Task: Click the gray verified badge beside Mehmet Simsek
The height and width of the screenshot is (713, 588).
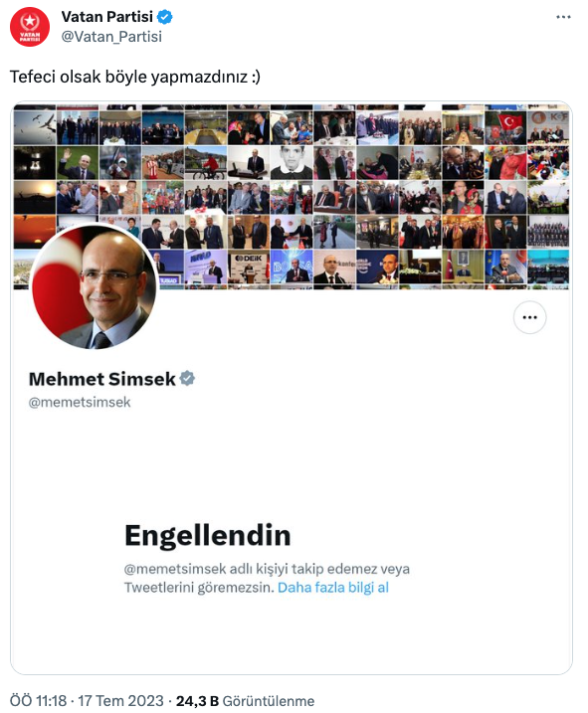Action: [187, 378]
